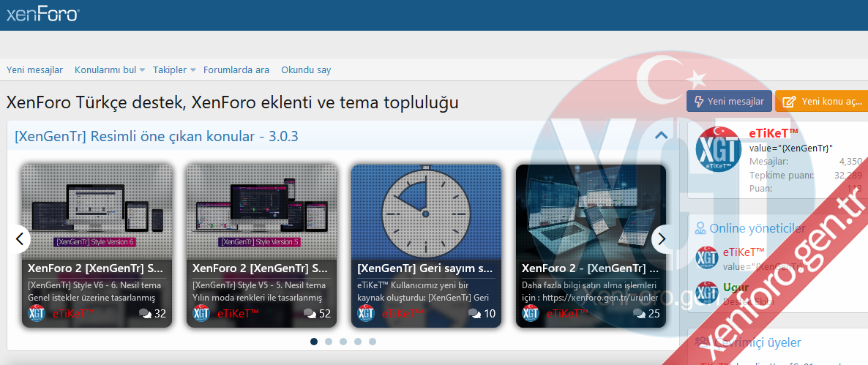Open the Yeni mesajlar nav link
Image resolution: width=868 pixels, height=365 pixels.
tap(34, 70)
